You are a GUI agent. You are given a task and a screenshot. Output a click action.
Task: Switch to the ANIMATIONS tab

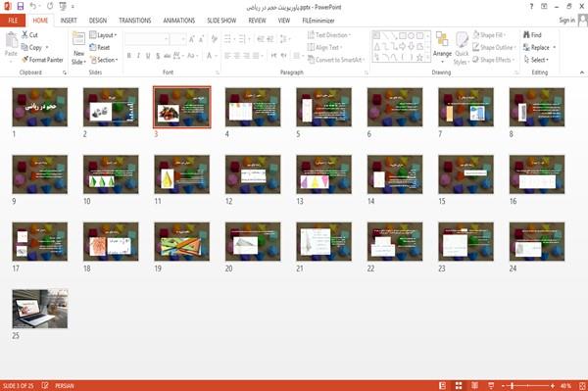179,21
